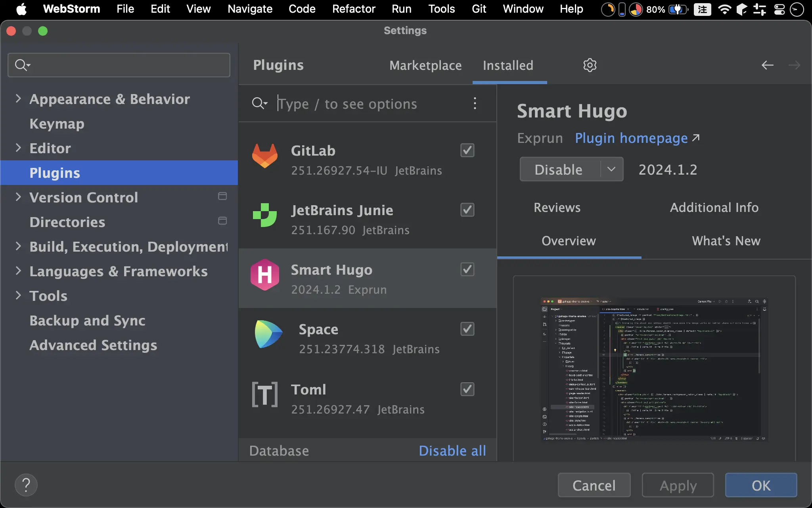Image resolution: width=812 pixels, height=508 pixels.
Task: Open the plugin list options kebab menu
Action: (475, 104)
